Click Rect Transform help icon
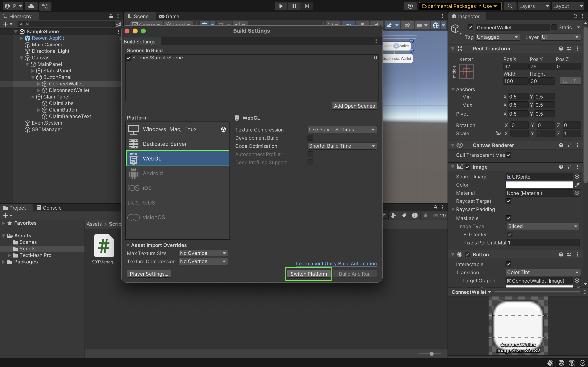Viewport: 588px width, 367px height. point(561,49)
